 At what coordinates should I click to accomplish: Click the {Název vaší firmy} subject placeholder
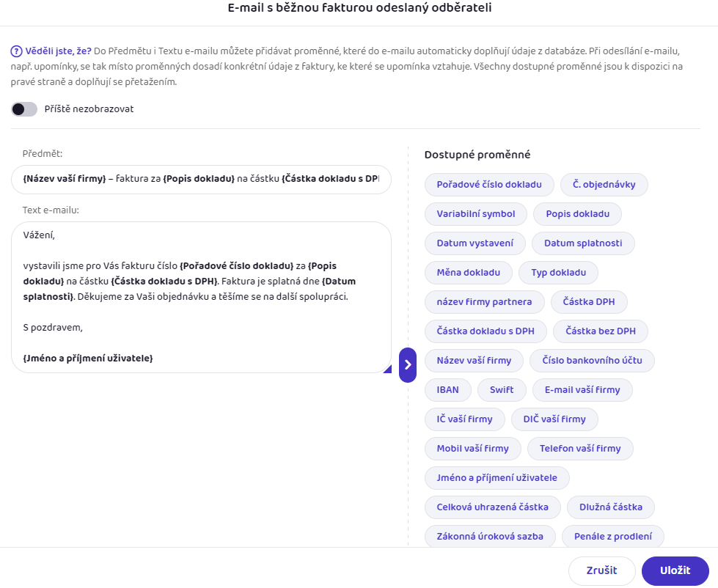click(65, 179)
